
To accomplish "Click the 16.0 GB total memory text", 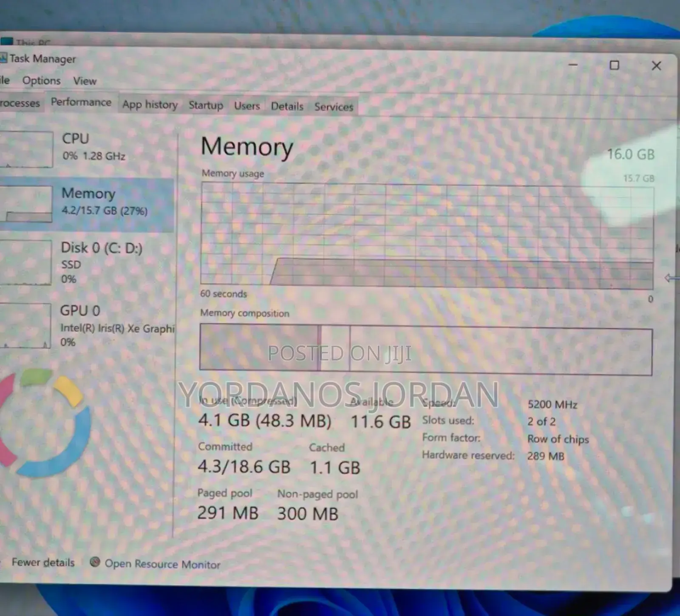I will [631, 154].
